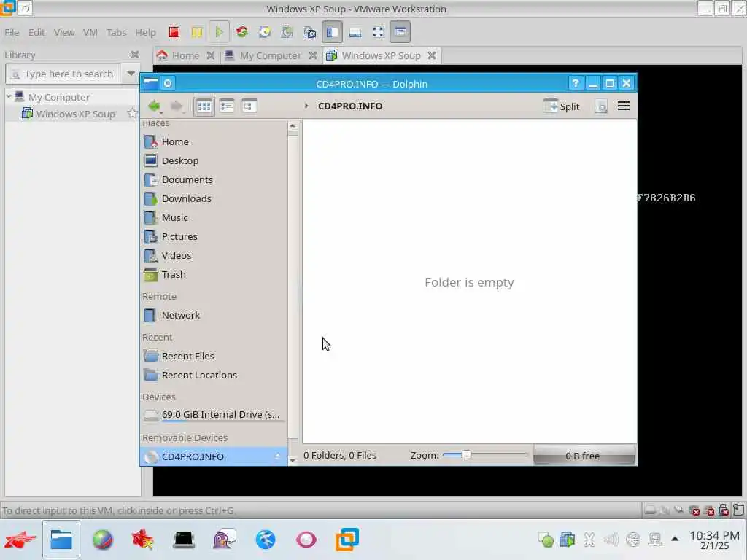Click the Enter Full Screen icon
The height and width of the screenshot is (560, 747).
[x=378, y=32]
